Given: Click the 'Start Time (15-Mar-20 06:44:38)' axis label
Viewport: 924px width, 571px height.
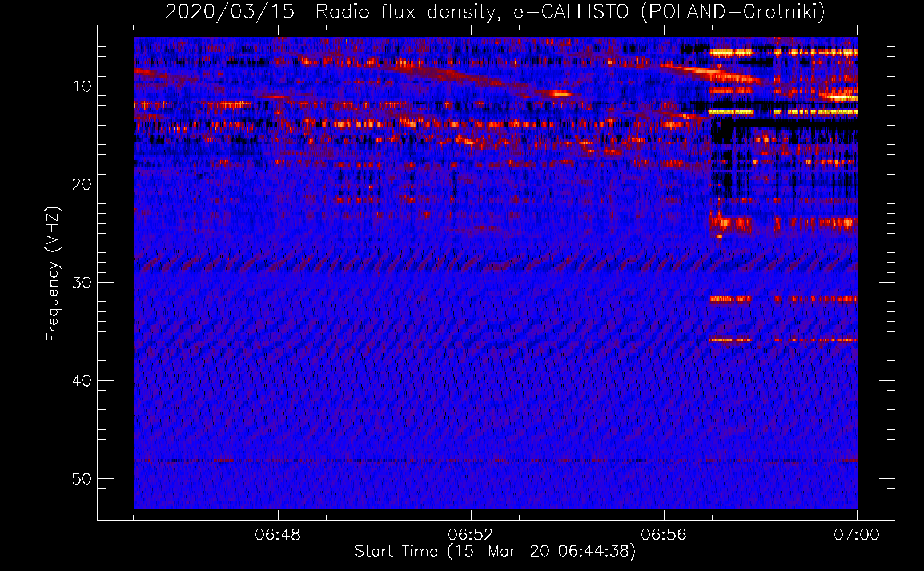Looking at the screenshot, I should pos(495,552).
